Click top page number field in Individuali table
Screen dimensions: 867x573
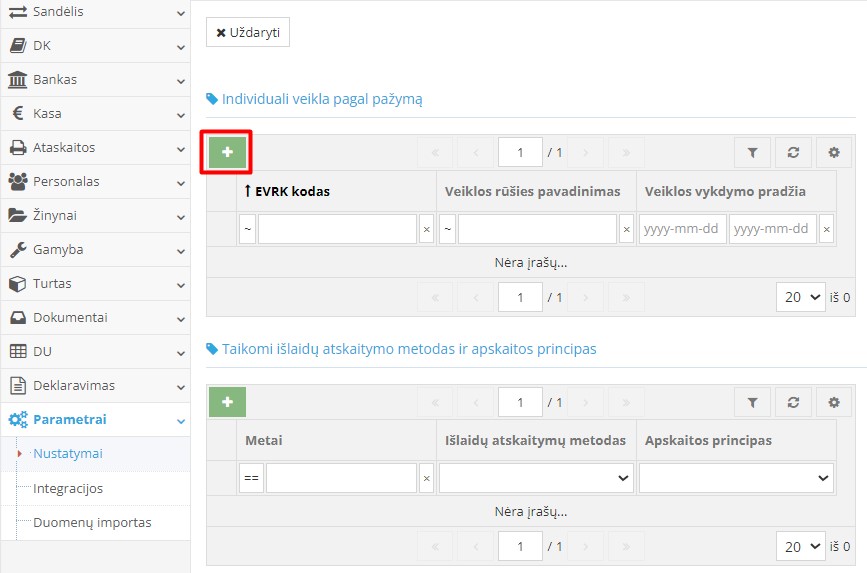coord(520,153)
